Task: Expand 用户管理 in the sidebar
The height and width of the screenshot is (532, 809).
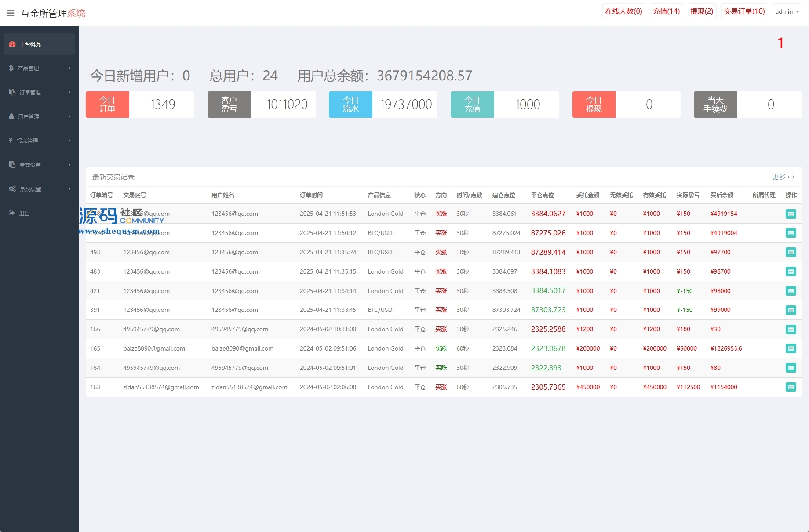Action: click(x=39, y=116)
